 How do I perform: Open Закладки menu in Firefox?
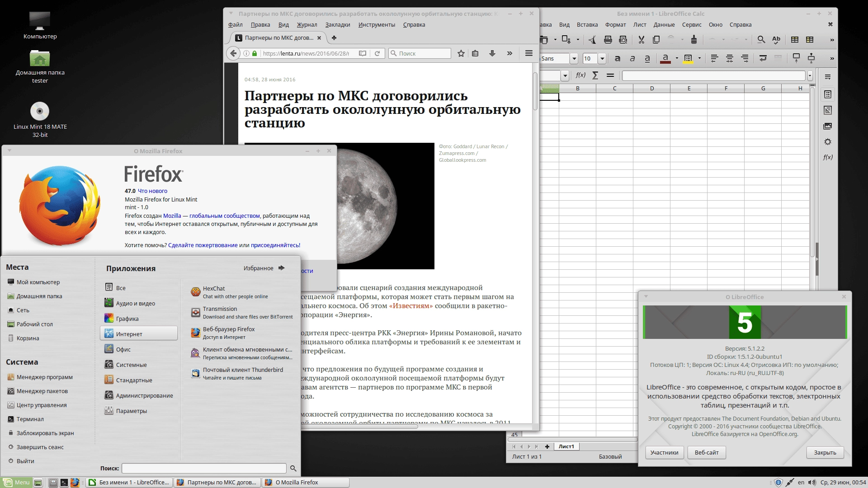338,25
